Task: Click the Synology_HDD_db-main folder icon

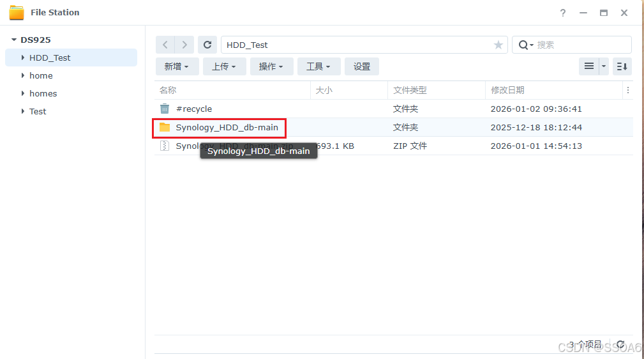Action: [x=165, y=127]
